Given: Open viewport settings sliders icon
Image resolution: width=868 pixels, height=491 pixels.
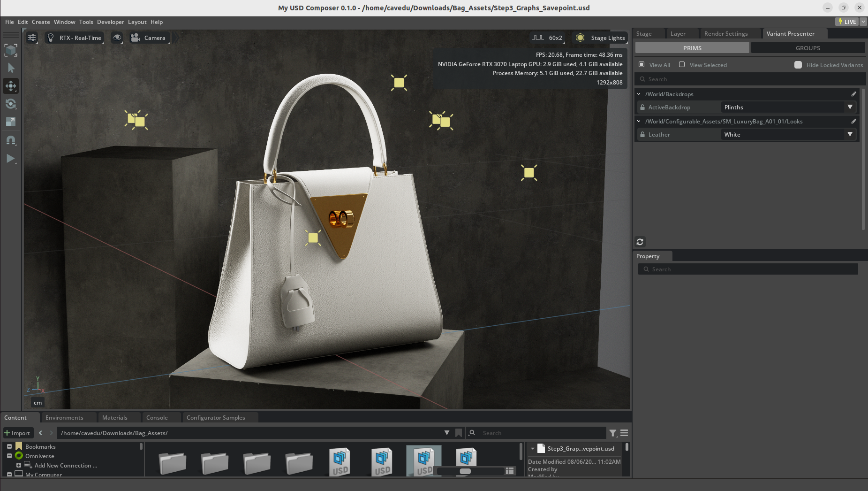Looking at the screenshot, I should point(32,38).
